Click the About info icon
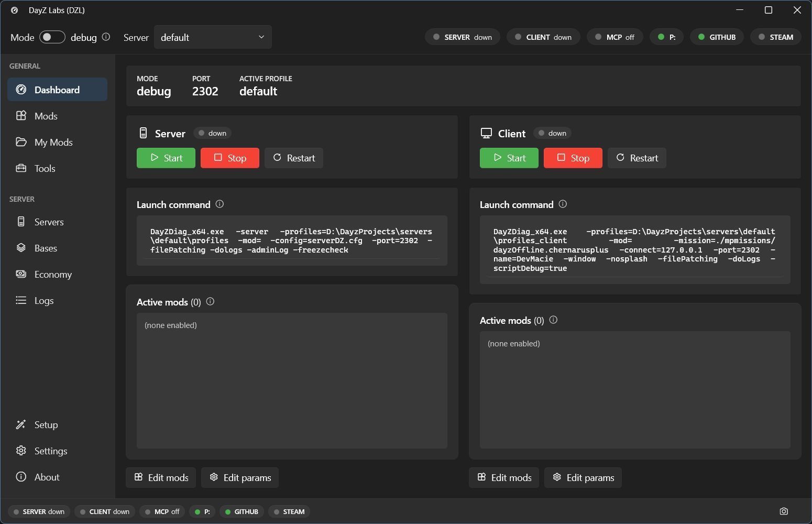Screen dimensions: 812x524 click(21, 477)
